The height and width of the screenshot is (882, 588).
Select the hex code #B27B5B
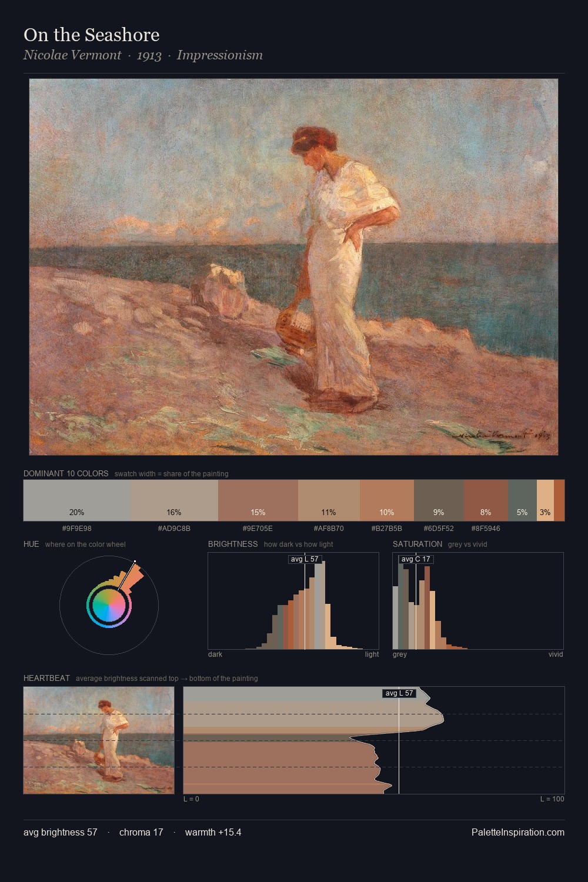(387, 529)
